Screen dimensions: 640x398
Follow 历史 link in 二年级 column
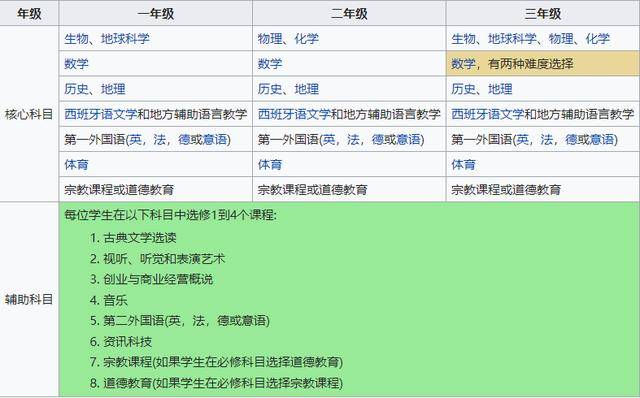tap(270, 89)
